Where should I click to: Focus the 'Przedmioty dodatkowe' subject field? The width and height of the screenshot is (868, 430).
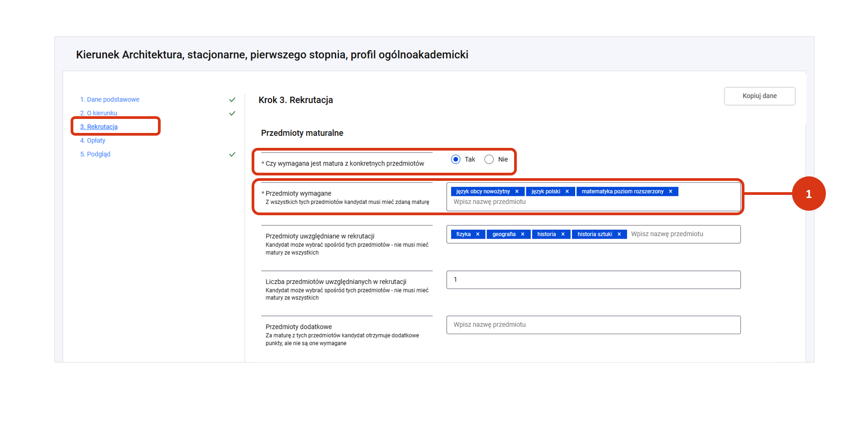(593, 325)
